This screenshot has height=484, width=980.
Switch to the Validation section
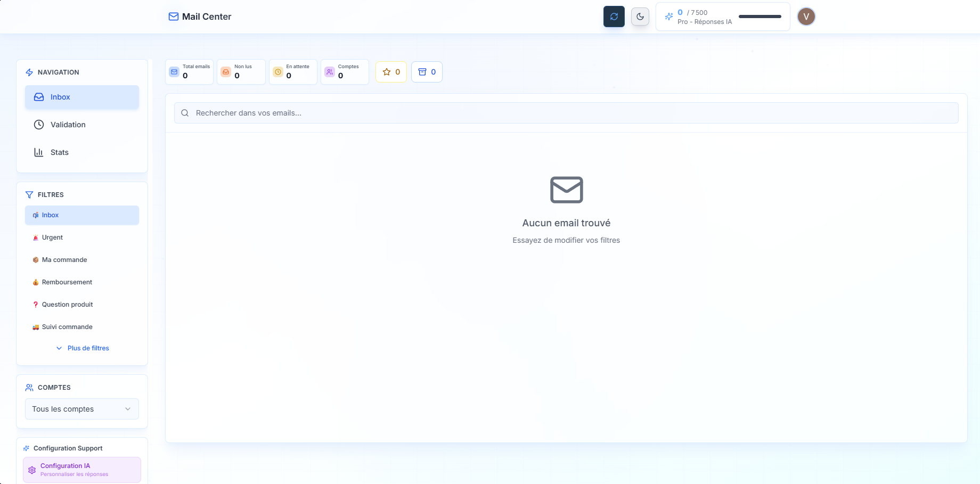(x=68, y=125)
